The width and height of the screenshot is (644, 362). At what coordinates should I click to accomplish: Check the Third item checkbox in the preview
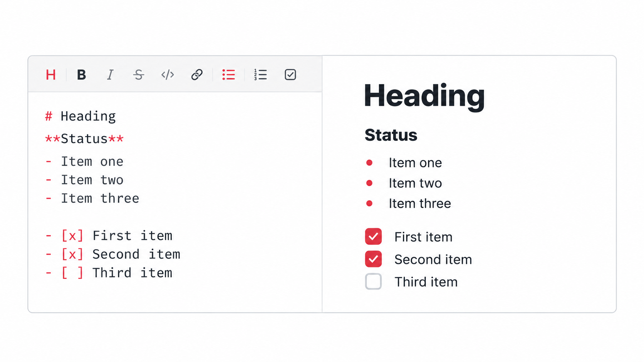[373, 282]
